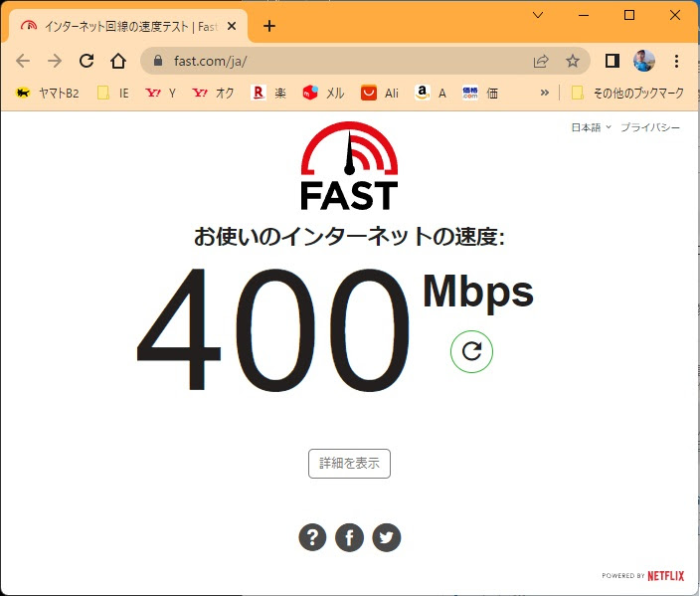Viewport: 700px width, 596px height.
Task: Click the browser forward arrow
Action: 55,61
